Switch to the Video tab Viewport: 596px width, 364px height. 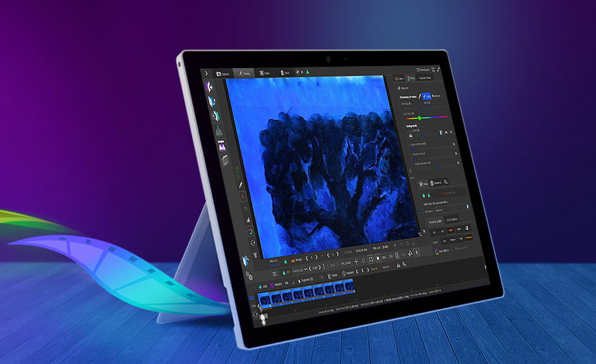pyautogui.click(x=265, y=73)
